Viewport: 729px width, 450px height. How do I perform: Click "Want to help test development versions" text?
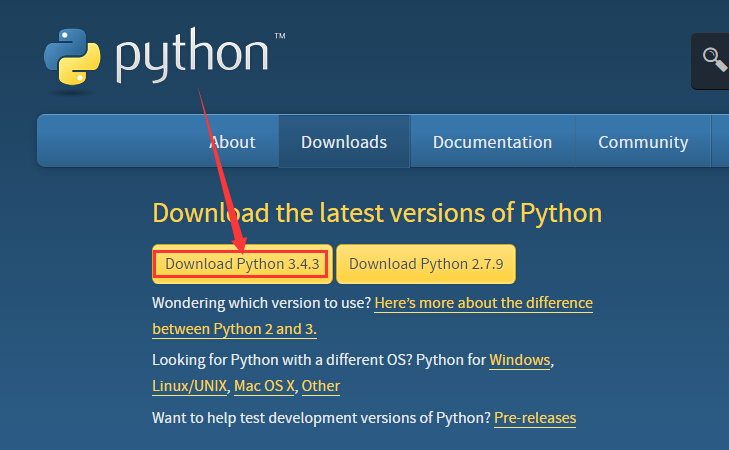click(320, 417)
